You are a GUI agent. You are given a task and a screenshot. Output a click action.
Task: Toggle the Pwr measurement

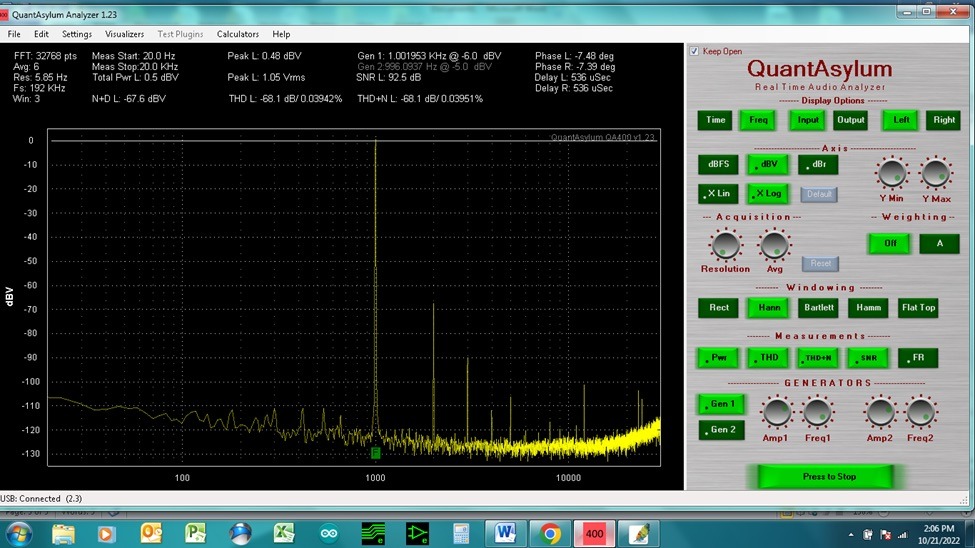pos(718,358)
